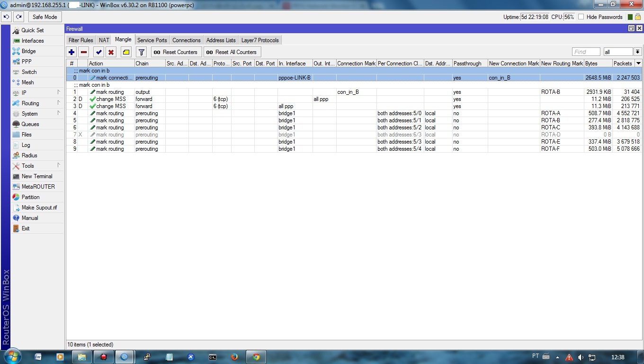Click the Reset All Counters button
The width and height of the screenshot is (644, 364).
coord(233,52)
